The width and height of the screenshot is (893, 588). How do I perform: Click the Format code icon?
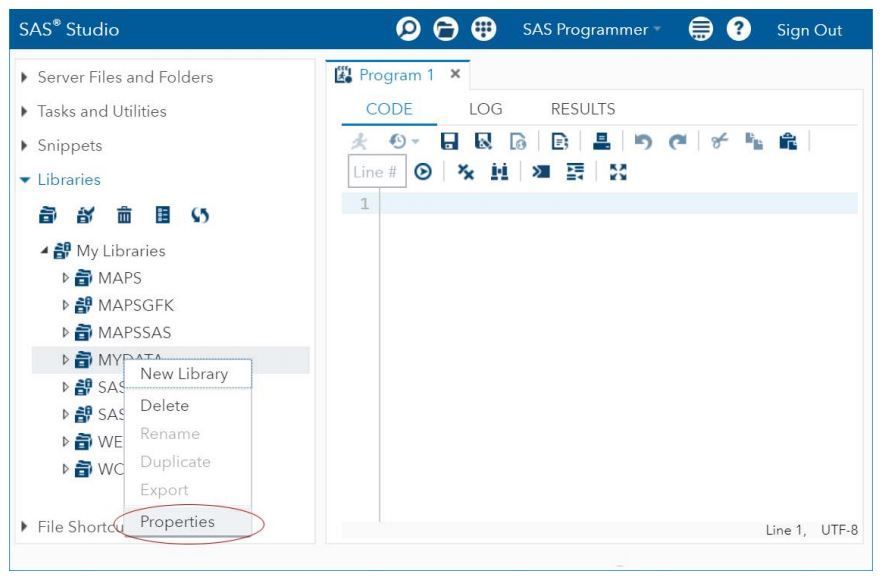575,172
